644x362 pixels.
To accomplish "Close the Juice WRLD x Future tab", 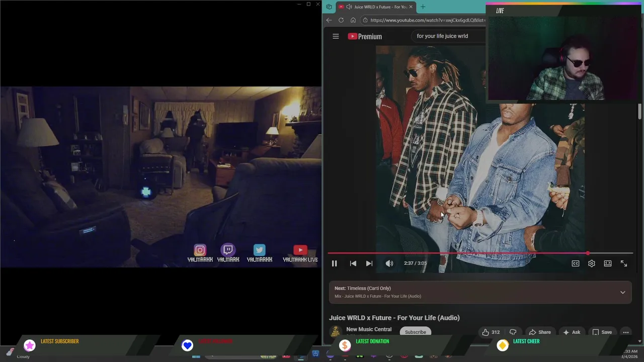I will (x=411, y=7).
